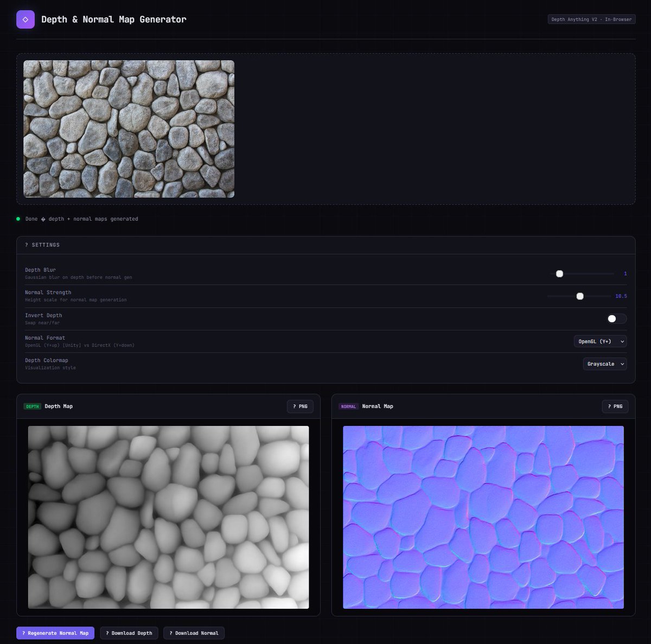651x644 pixels.
Task: Click the Depth & Normal Map Generator title
Action: 114,20
